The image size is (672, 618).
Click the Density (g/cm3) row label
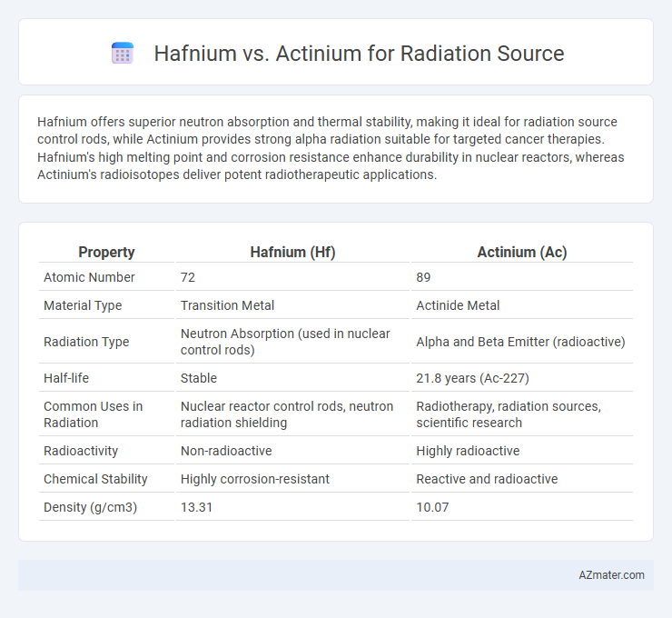91,507
